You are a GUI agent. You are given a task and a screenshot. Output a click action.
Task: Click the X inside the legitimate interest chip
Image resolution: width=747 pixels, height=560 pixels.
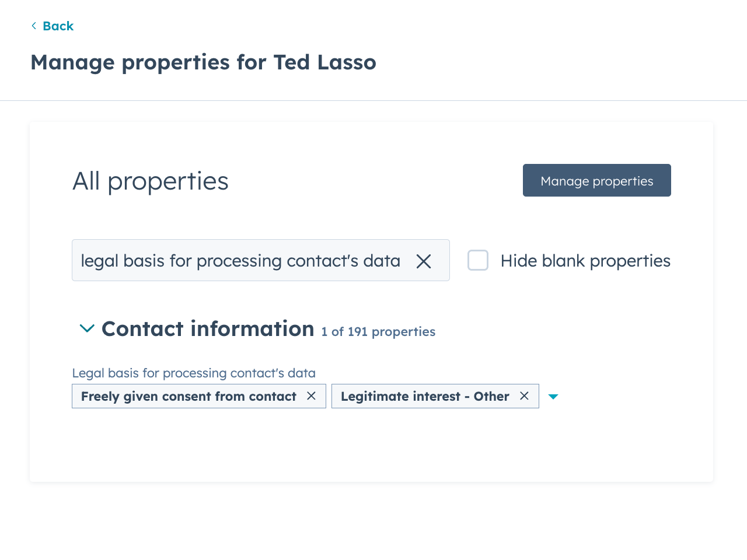pyautogui.click(x=523, y=396)
